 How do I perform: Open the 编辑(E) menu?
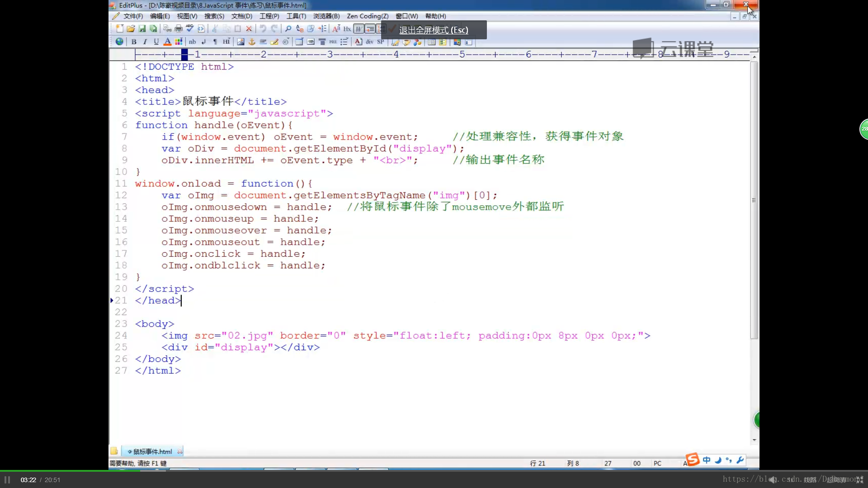[x=160, y=16]
